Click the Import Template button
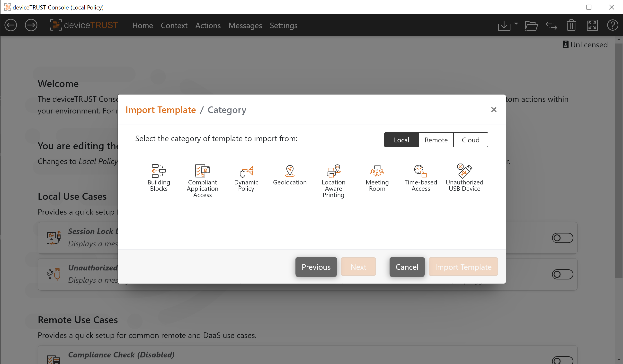The width and height of the screenshot is (623, 364). point(463,267)
